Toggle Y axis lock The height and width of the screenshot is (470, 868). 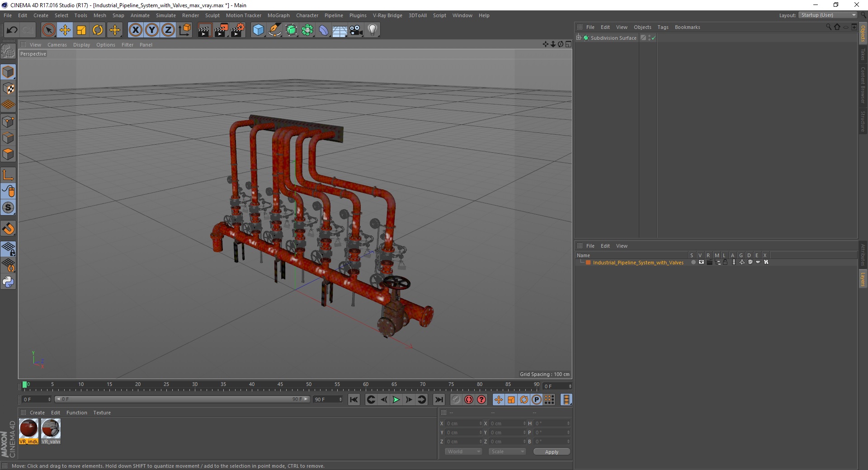tap(152, 30)
